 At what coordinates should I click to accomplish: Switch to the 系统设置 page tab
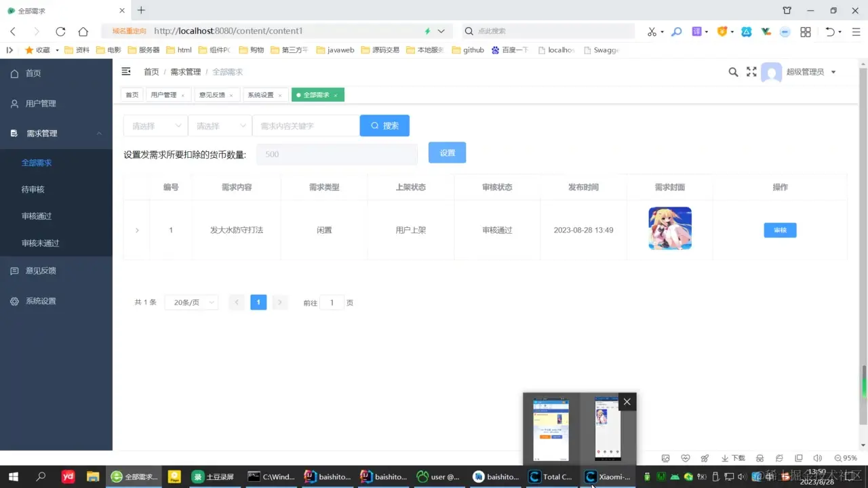pyautogui.click(x=260, y=95)
